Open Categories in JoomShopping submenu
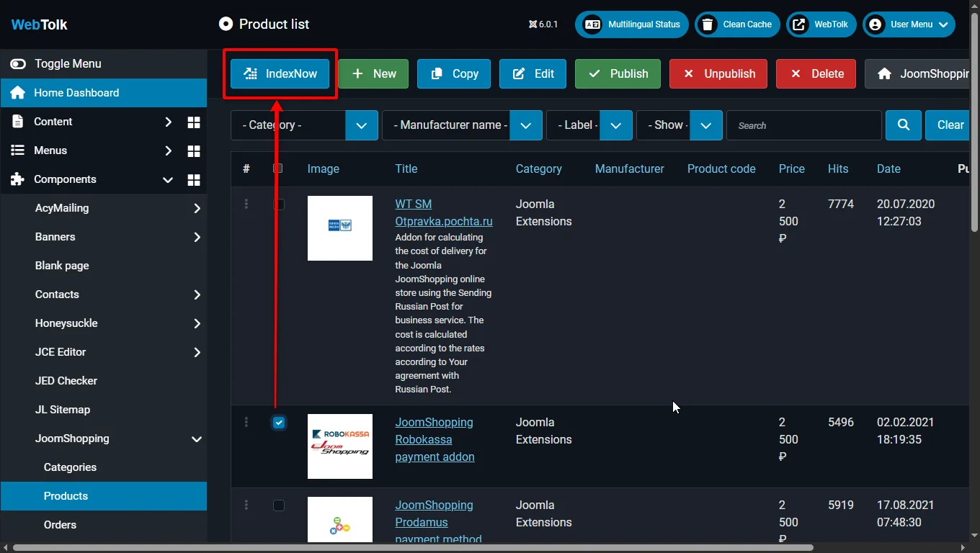The width and height of the screenshot is (980, 553). click(70, 467)
